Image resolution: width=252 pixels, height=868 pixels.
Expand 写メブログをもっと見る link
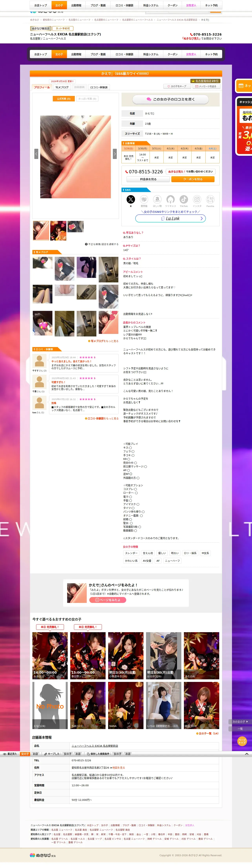(103, 341)
